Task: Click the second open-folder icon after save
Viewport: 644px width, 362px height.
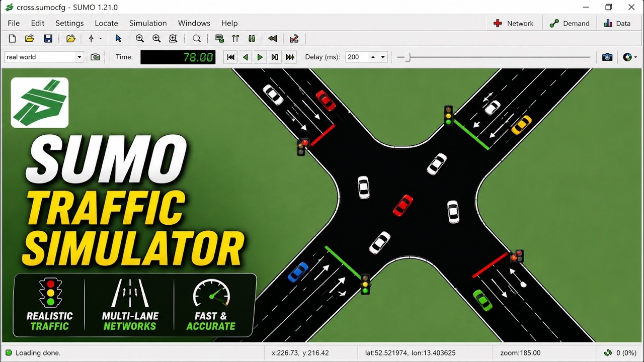Action: [x=70, y=38]
